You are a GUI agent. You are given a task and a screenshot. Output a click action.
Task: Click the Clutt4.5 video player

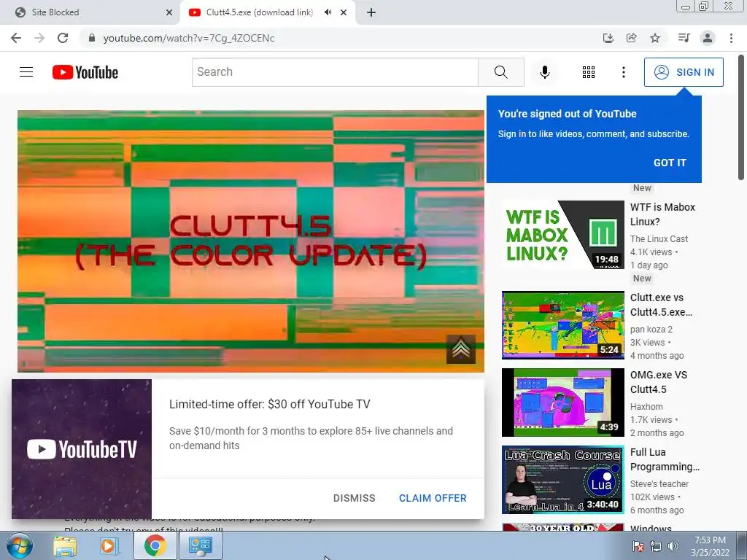(x=251, y=241)
